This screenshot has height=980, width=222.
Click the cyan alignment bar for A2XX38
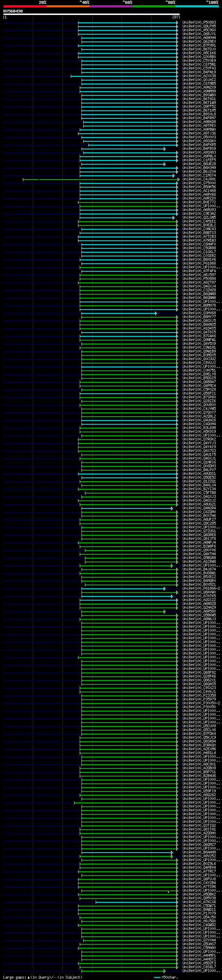pos(124,76)
